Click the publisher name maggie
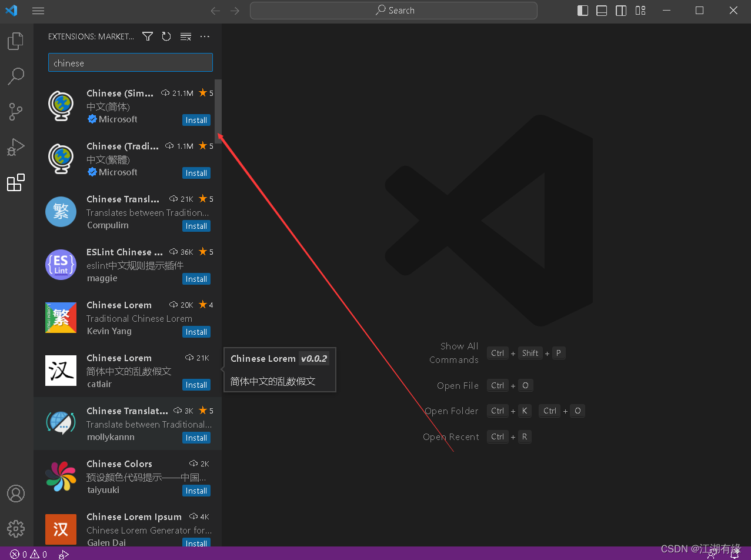 [x=102, y=278]
